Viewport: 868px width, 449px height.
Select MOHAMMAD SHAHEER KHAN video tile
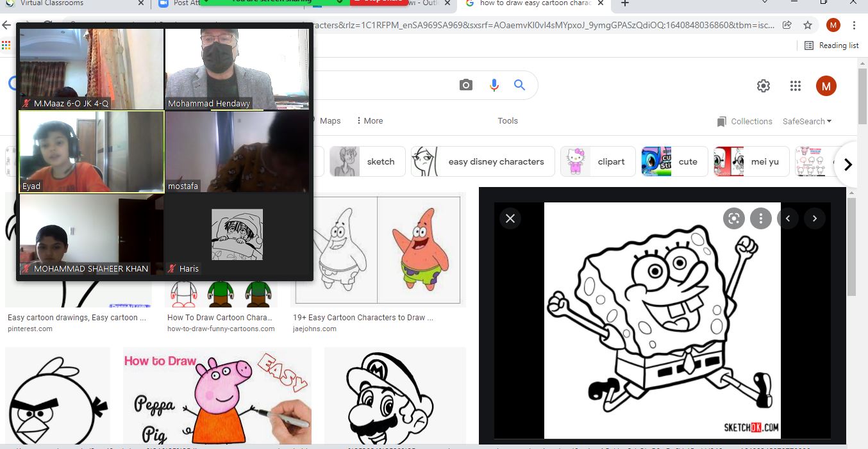(x=91, y=235)
